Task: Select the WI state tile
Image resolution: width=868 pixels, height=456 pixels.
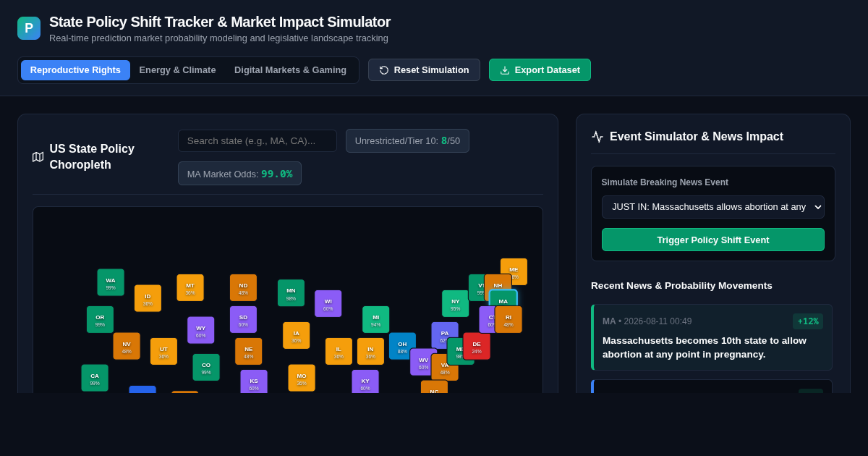Action: (x=328, y=303)
